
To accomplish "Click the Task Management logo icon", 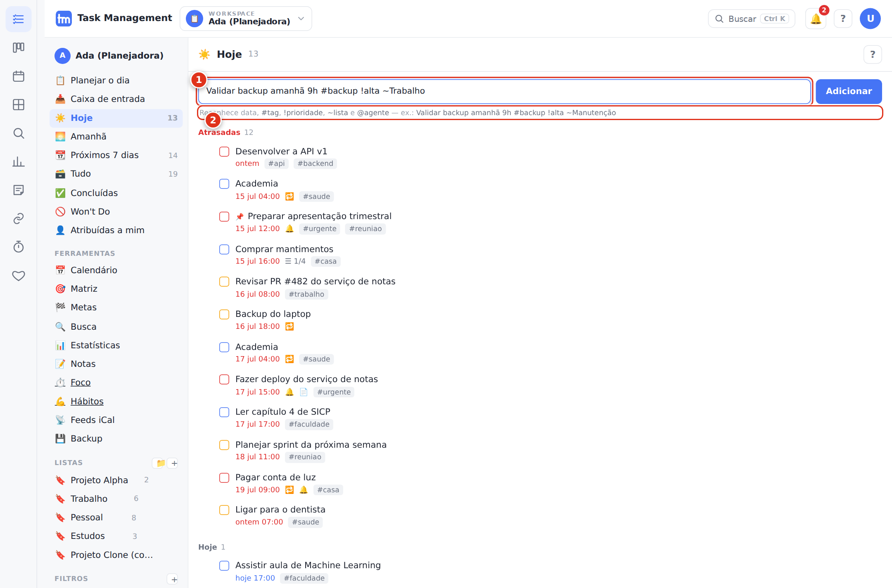I will (x=64, y=19).
